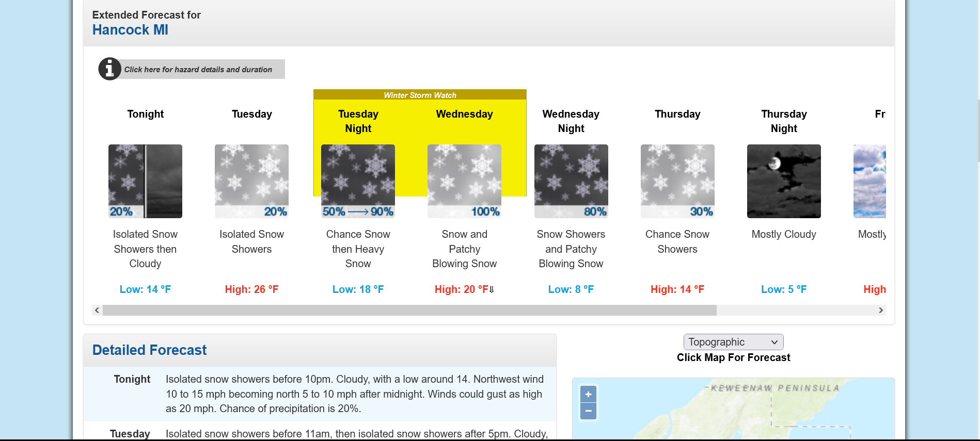This screenshot has width=980, height=441.
Task: Zoom in on the forecast map
Action: click(588, 394)
